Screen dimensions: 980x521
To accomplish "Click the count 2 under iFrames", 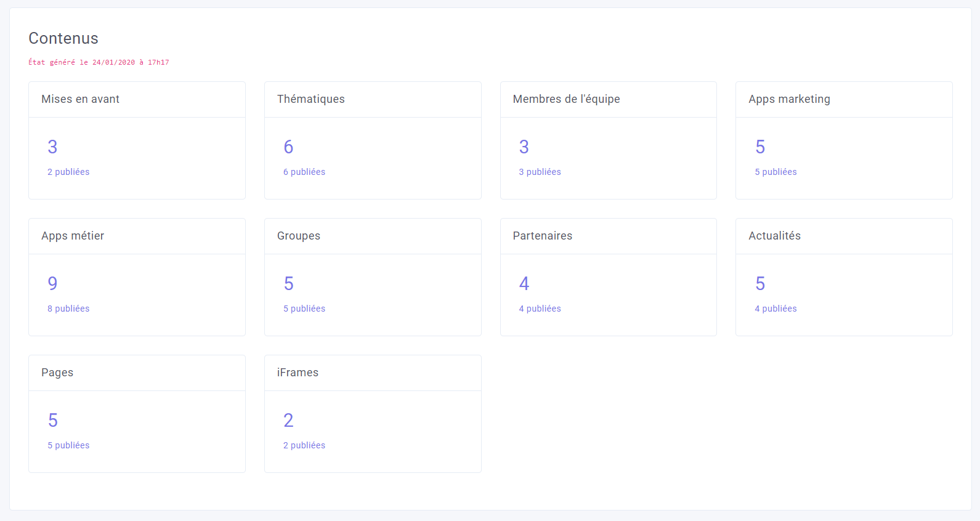I will (288, 420).
